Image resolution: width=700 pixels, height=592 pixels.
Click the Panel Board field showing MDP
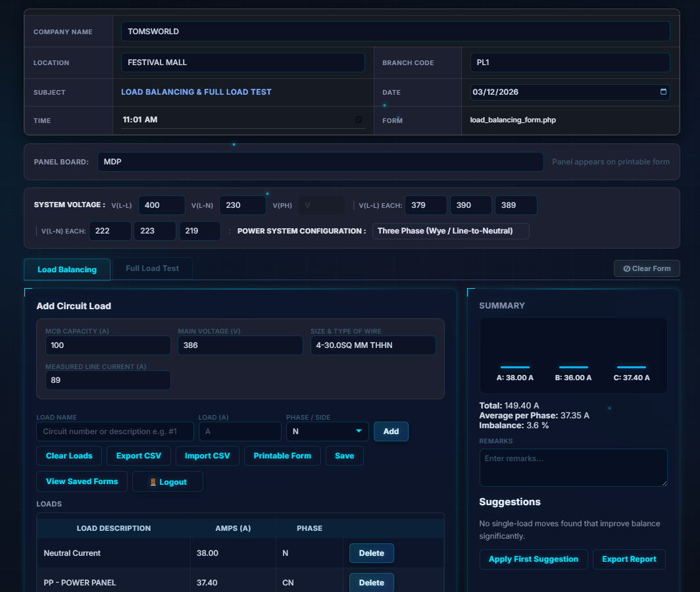320,162
